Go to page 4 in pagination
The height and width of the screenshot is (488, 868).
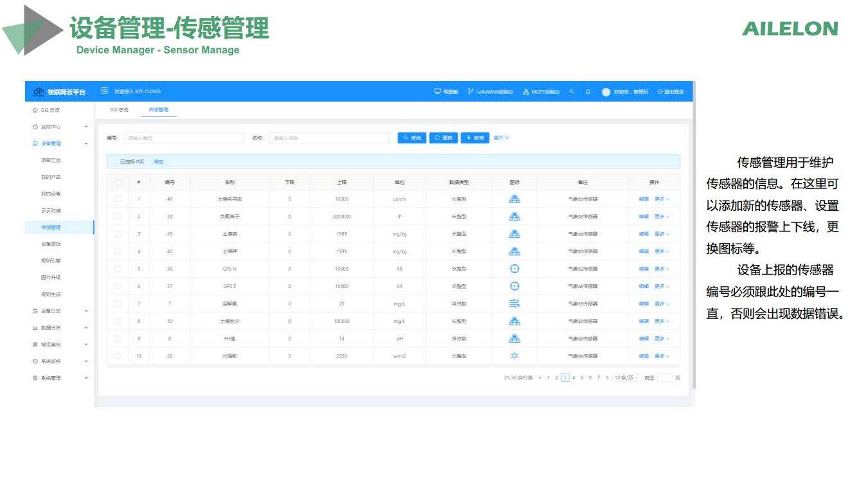click(x=574, y=377)
